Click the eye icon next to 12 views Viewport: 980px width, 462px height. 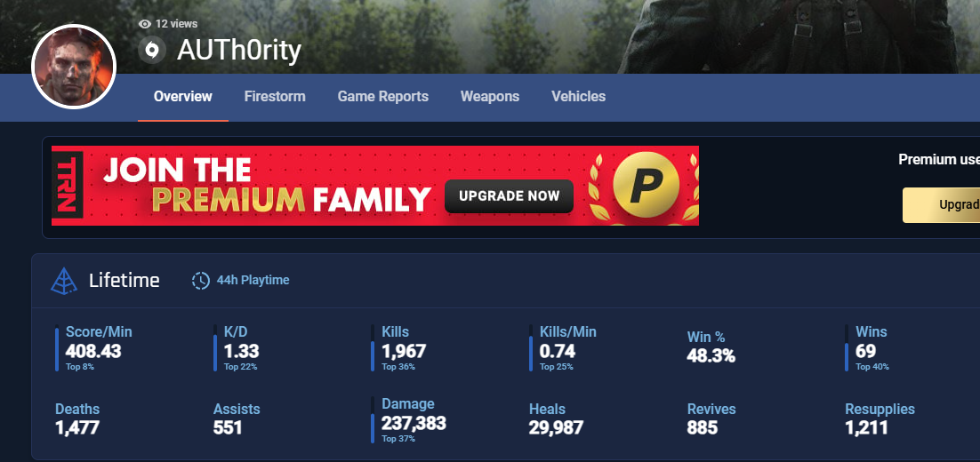point(145,24)
